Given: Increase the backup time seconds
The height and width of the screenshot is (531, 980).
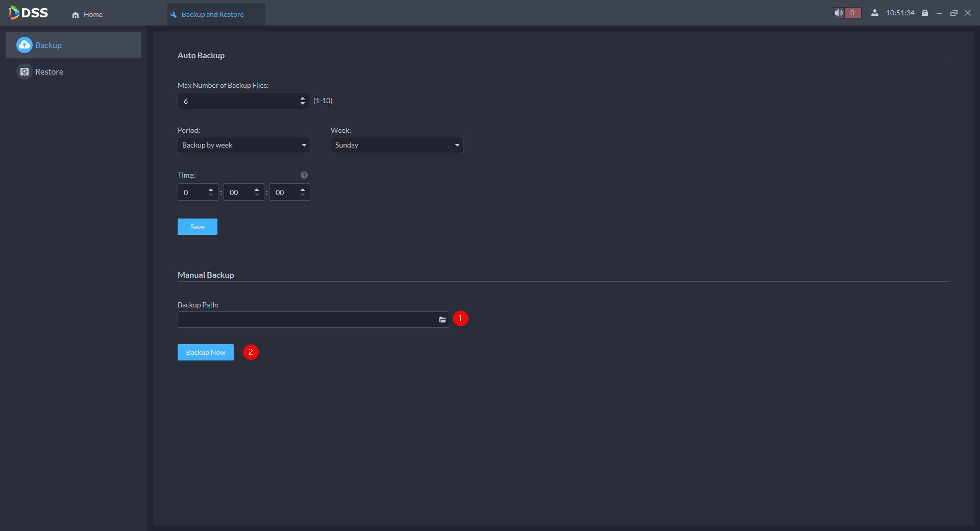Looking at the screenshot, I should (303, 189).
